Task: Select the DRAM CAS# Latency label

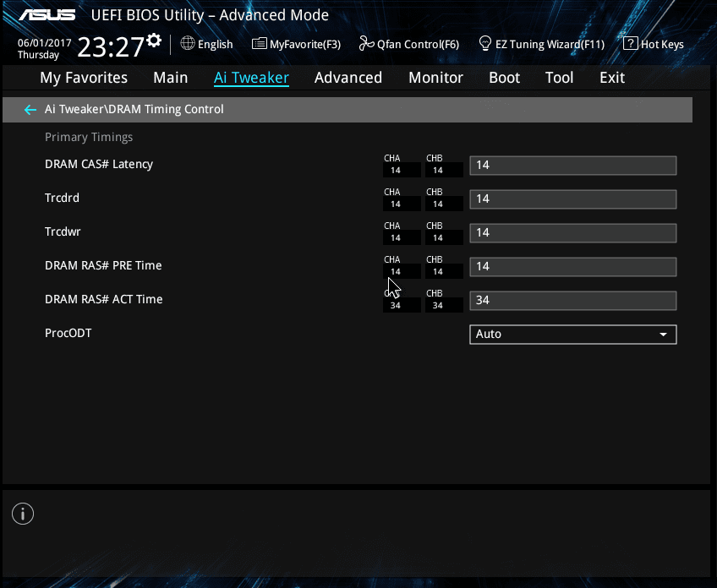Action: coord(99,165)
